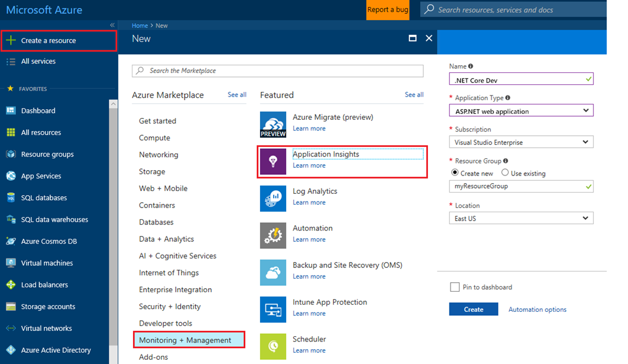This screenshot has width=628, height=364.
Task: Click the sidebar scrollbar up arrow
Action: point(113,104)
